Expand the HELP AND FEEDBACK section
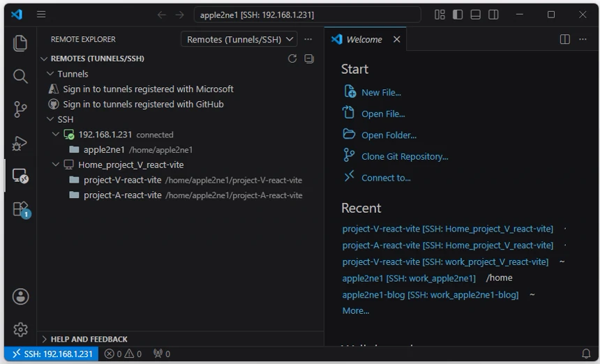Image resolution: width=600 pixels, height=364 pixels. [44, 339]
